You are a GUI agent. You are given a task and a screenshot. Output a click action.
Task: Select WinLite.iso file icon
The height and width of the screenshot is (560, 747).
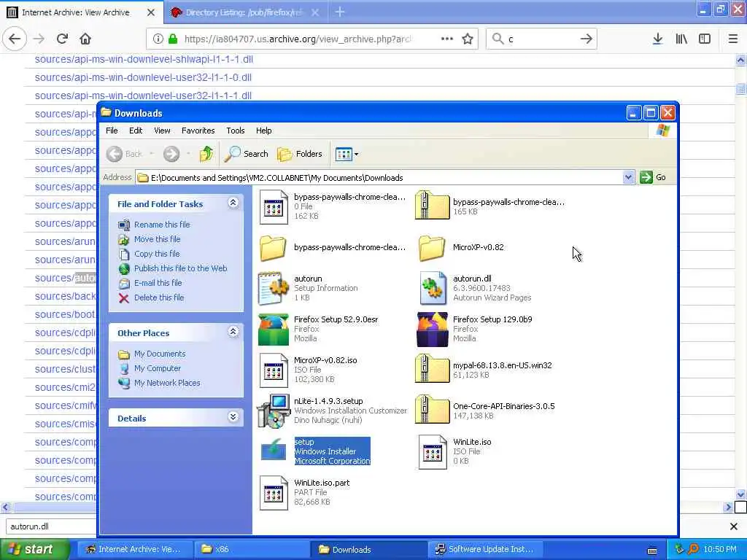(433, 452)
